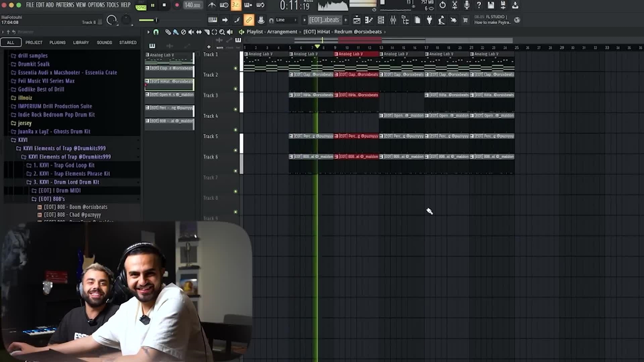Expand the [EOT] Drum MIDI folder
This screenshot has width=644, height=362.
pyautogui.click(x=34, y=191)
